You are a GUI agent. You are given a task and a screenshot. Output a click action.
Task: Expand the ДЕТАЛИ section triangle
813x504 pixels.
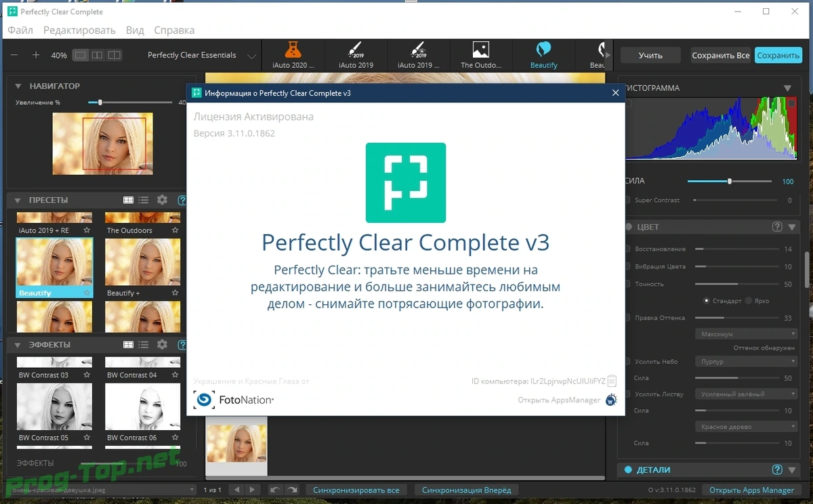pos(791,469)
